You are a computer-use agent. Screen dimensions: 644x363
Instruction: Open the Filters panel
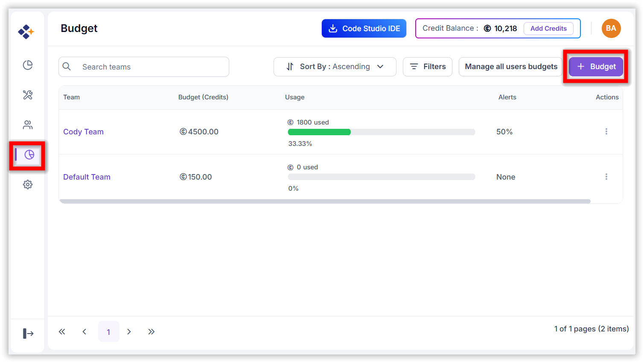point(428,67)
